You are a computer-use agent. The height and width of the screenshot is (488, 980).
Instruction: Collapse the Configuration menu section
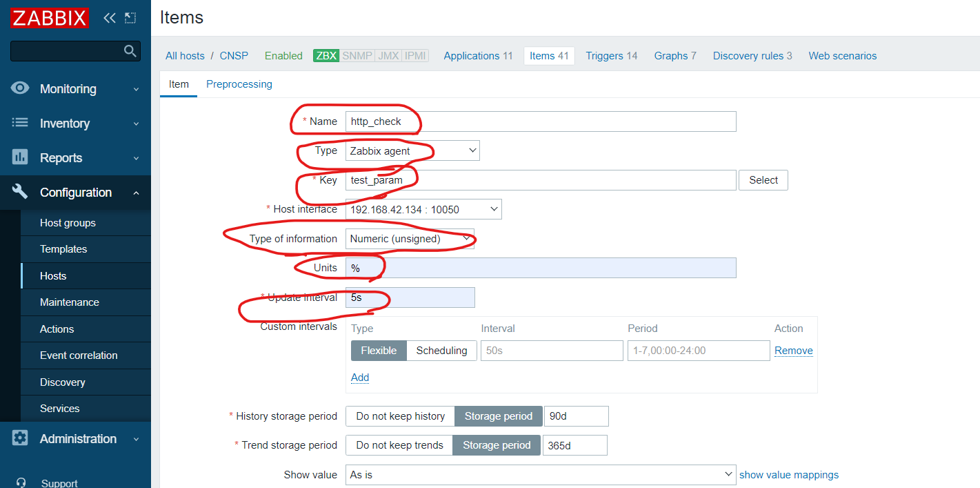[75, 193]
